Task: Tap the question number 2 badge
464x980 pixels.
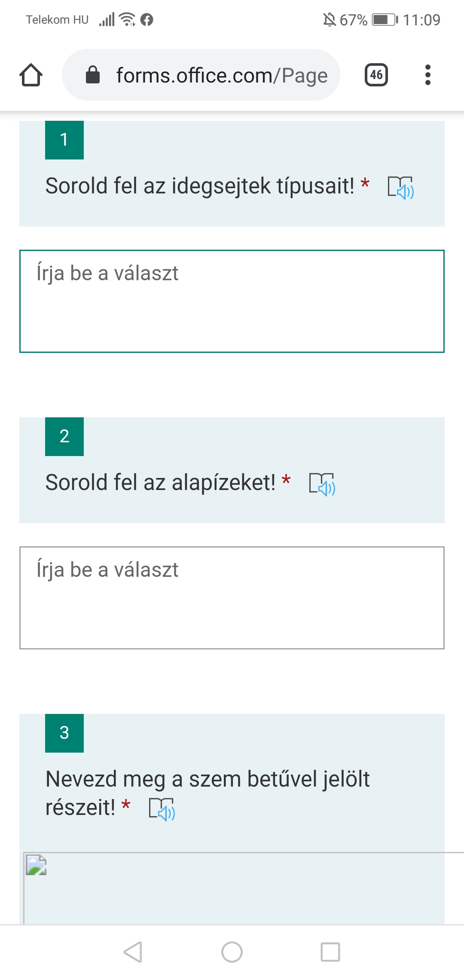Action: [x=64, y=437]
